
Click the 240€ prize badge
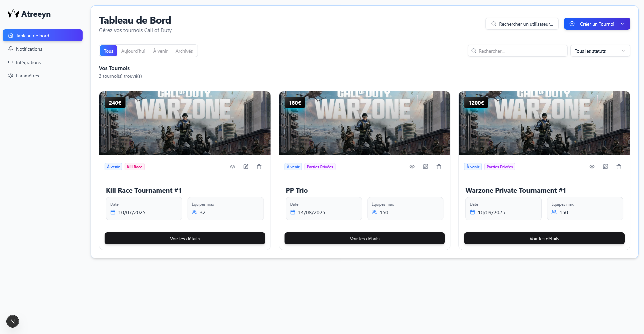(115, 103)
